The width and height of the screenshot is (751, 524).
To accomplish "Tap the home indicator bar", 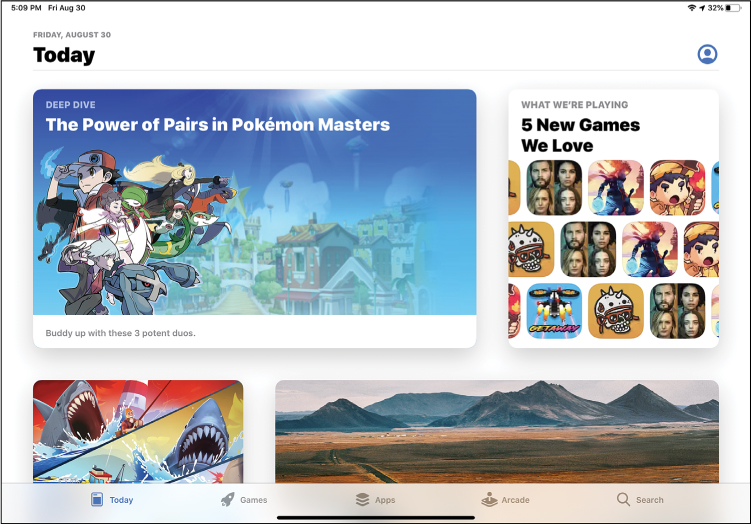I will click(x=376, y=517).
